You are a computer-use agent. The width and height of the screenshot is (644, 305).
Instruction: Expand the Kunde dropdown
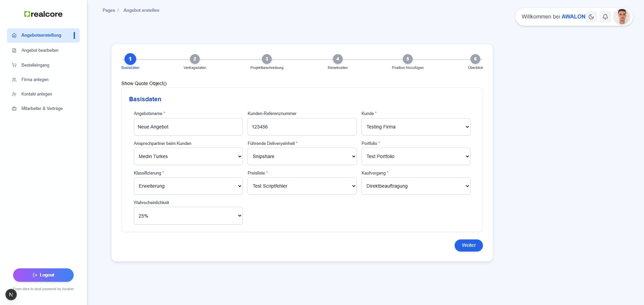point(416,127)
